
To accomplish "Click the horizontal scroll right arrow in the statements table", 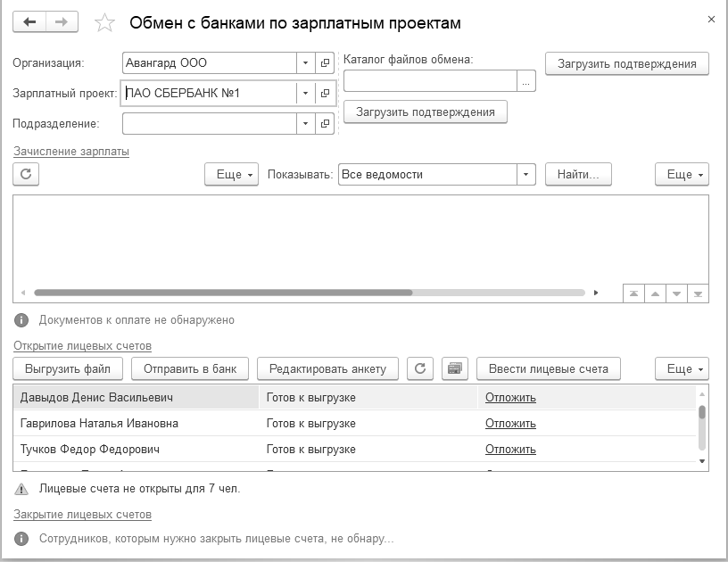I will 596,293.
